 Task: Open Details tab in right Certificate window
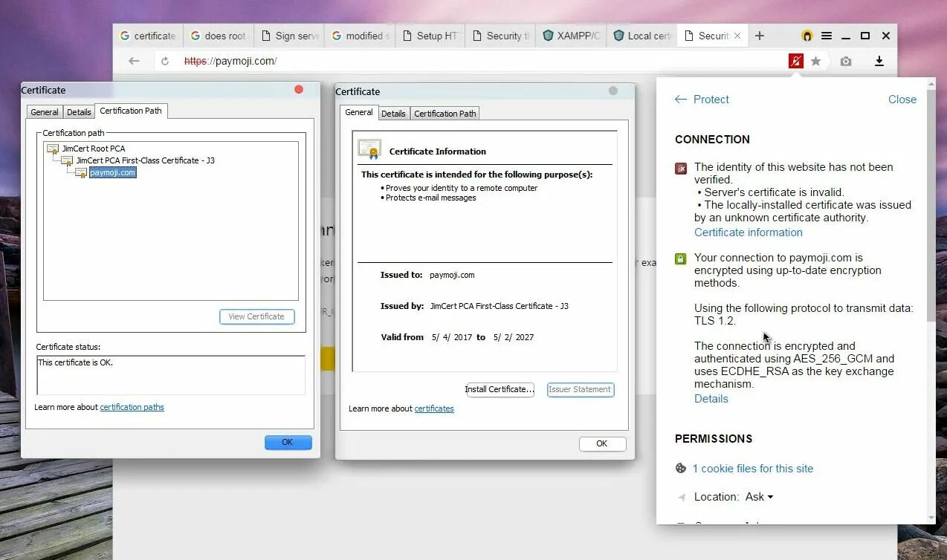(x=393, y=114)
